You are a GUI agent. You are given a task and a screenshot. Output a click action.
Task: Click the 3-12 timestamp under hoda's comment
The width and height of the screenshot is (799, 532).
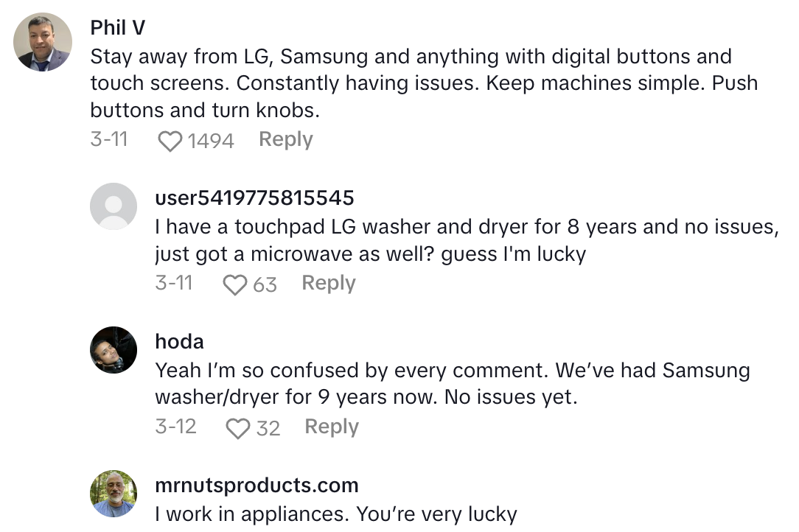coord(175,427)
